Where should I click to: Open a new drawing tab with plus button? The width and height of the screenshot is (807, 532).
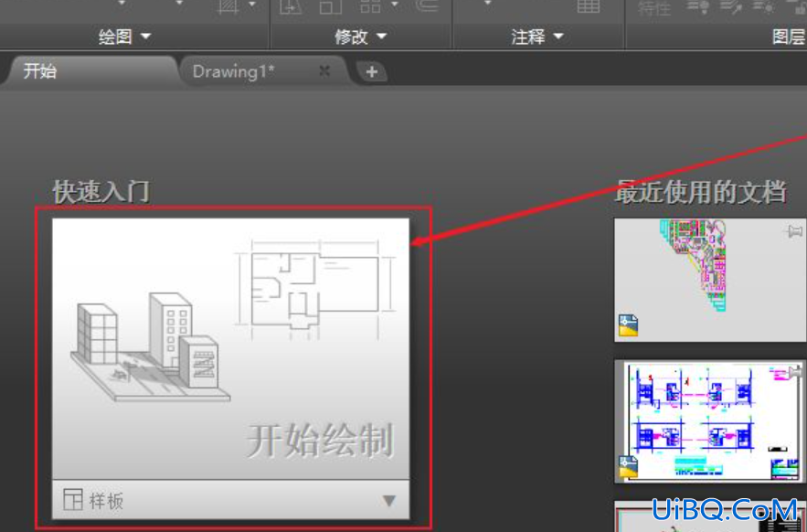click(x=372, y=72)
